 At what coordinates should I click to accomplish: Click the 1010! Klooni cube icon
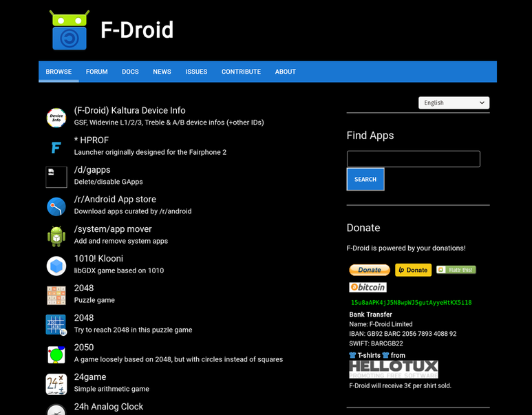pyautogui.click(x=56, y=266)
